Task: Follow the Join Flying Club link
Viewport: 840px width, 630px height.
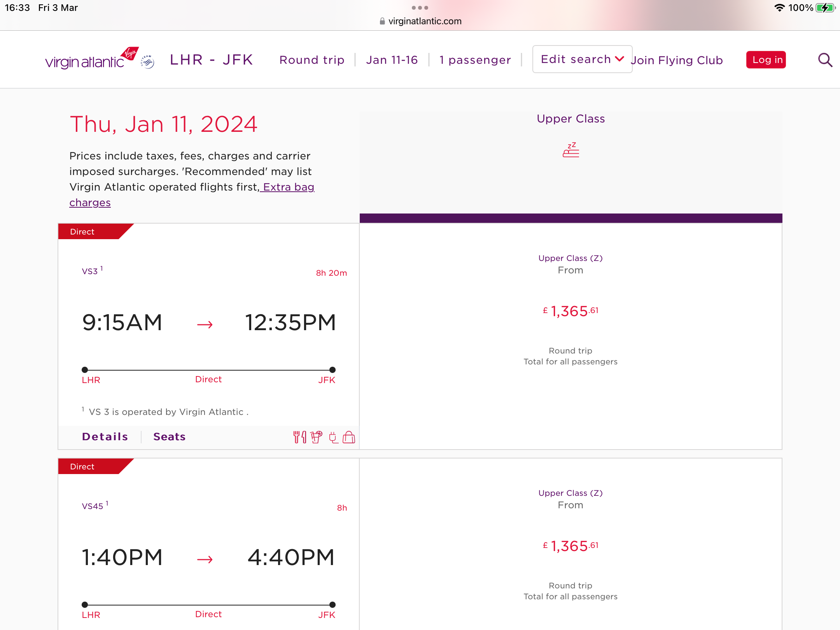Action: 677,60
